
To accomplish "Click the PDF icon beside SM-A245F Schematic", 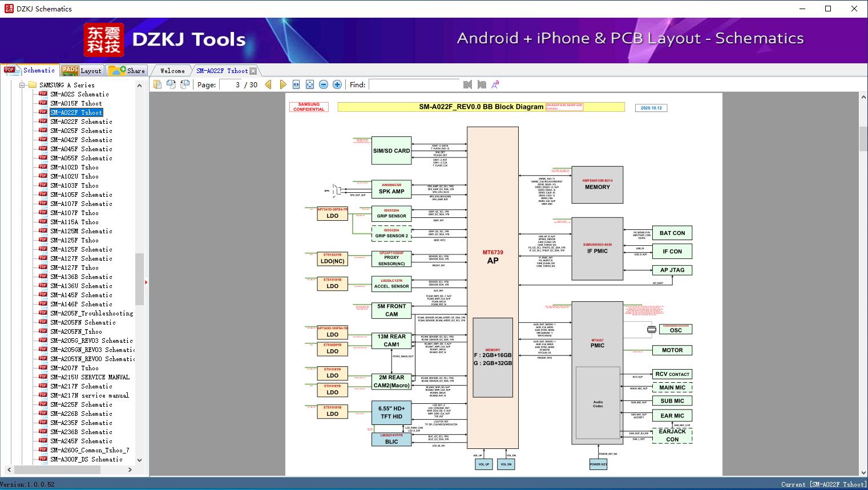I will coord(43,441).
